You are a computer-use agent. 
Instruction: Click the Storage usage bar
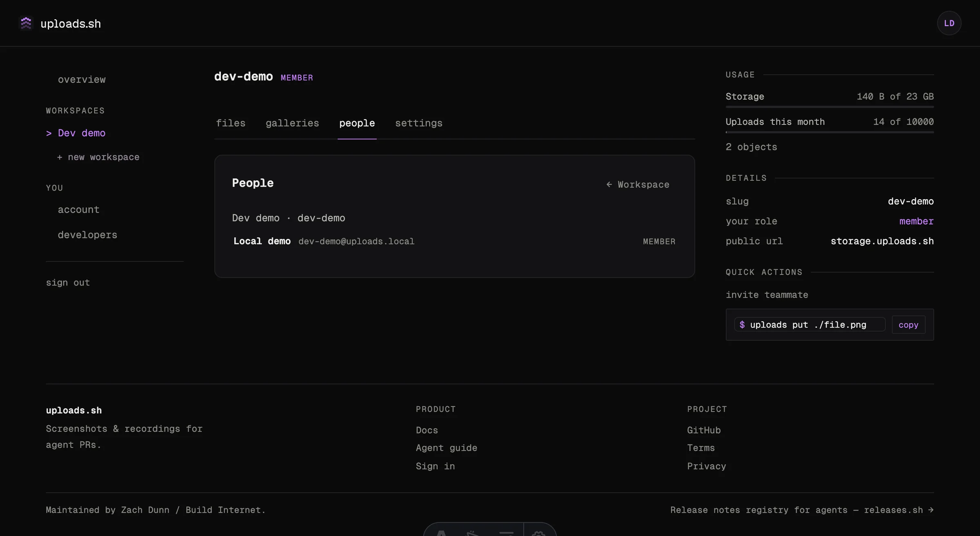[x=829, y=107]
